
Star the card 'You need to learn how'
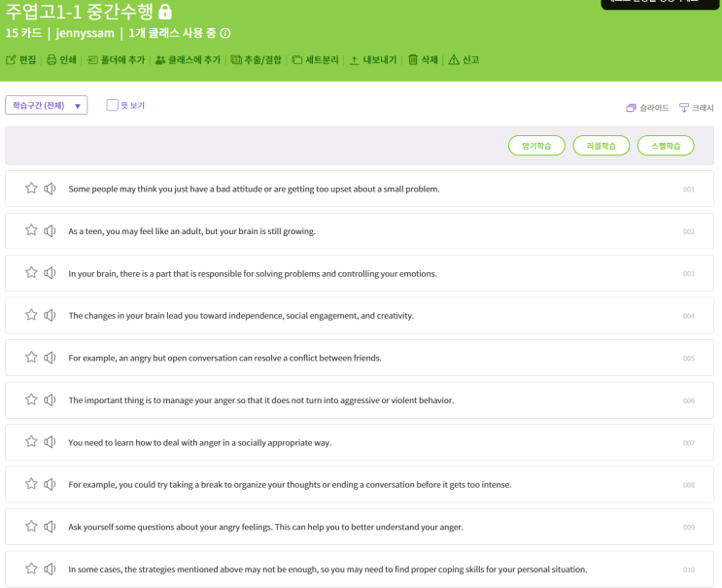click(31, 441)
